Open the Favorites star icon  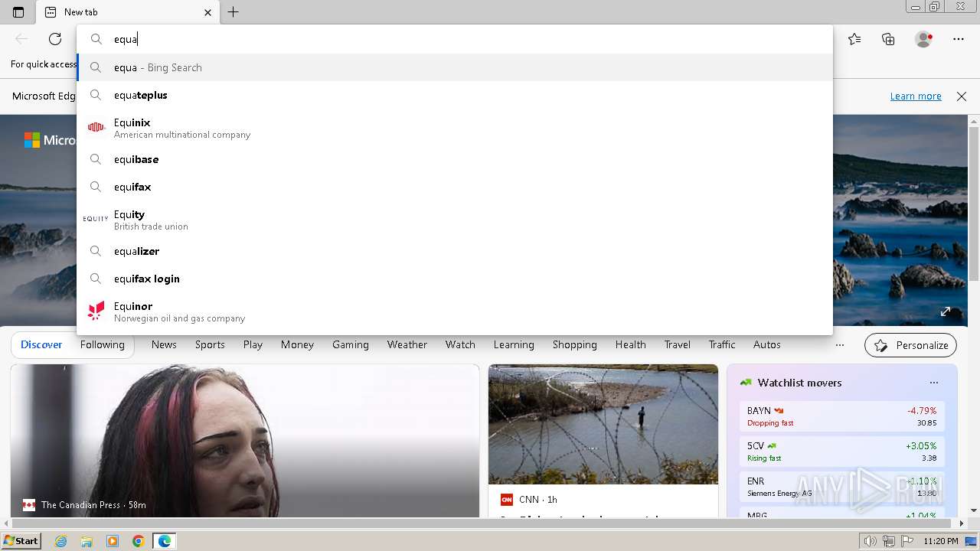coord(854,39)
